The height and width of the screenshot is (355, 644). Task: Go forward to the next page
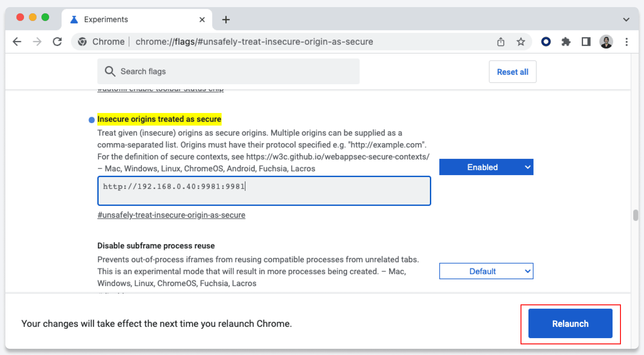pos(37,42)
